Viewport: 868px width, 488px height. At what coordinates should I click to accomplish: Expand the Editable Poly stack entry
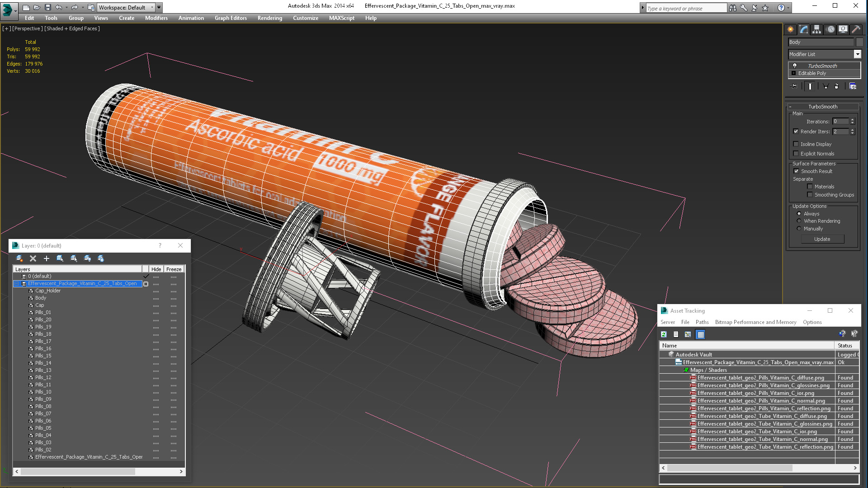click(793, 73)
